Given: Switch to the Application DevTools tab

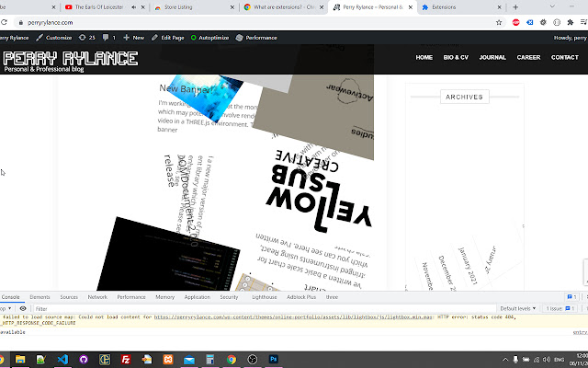Looking at the screenshot, I should pyautogui.click(x=198, y=297).
